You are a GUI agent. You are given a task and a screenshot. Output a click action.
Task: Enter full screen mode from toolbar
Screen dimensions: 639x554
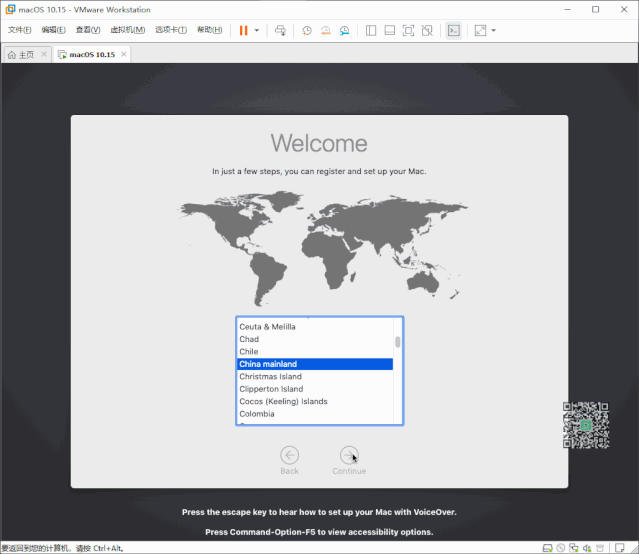(408, 30)
